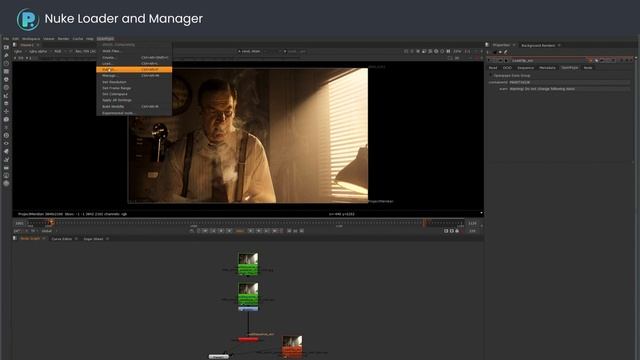Open the Cache menu

click(x=78, y=39)
